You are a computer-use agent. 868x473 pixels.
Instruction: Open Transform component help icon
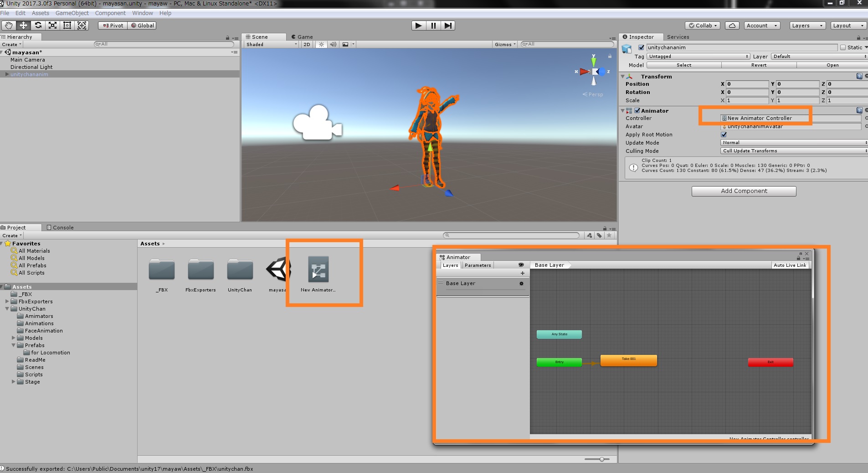[x=859, y=76]
